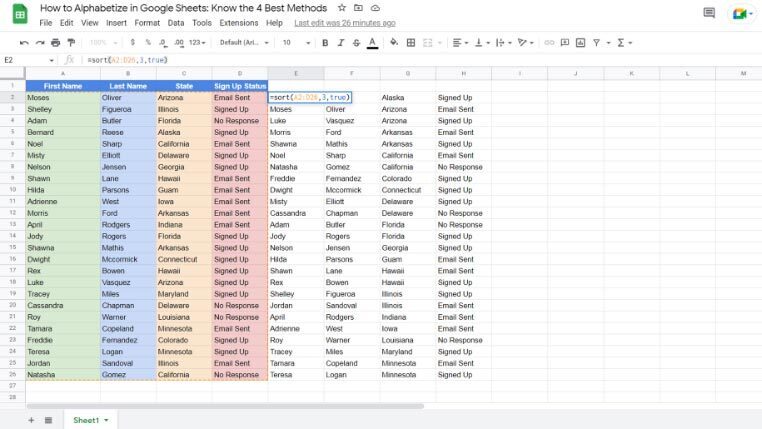Open the Functions sigma dropdown

point(624,43)
